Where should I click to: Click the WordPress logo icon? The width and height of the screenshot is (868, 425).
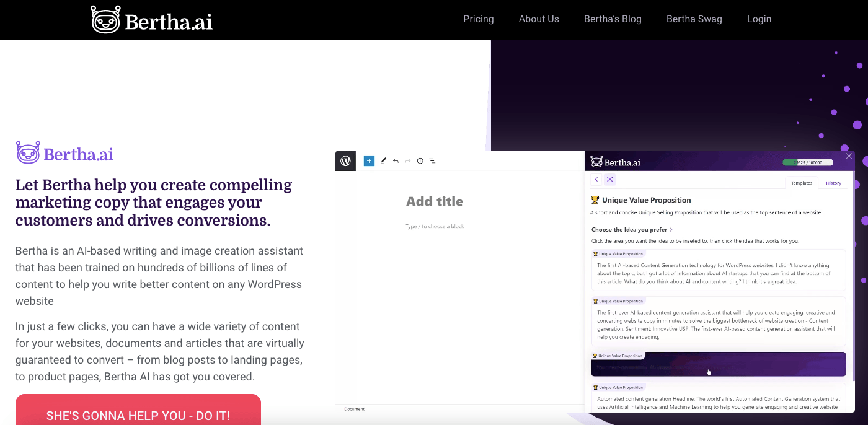(345, 160)
